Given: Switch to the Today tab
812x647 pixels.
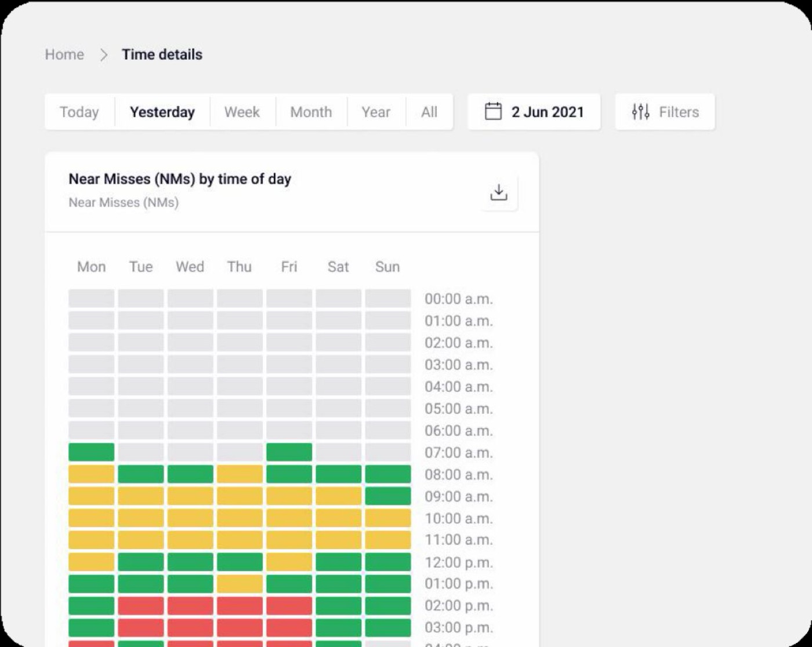Looking at the screenshot, I should [x=79, y=112].
